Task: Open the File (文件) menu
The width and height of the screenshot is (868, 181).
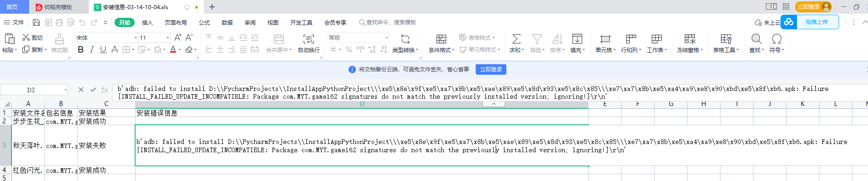Action: 14,22
